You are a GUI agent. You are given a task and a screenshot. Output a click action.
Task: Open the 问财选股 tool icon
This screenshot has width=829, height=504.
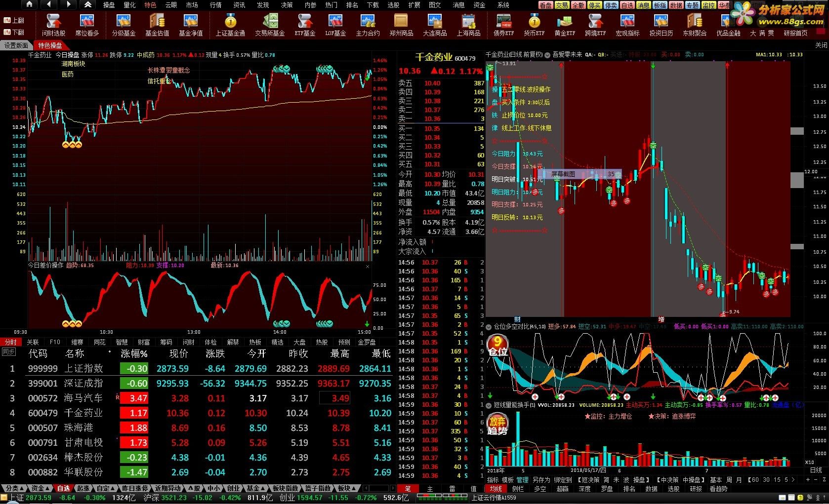(x=53, y=25)
